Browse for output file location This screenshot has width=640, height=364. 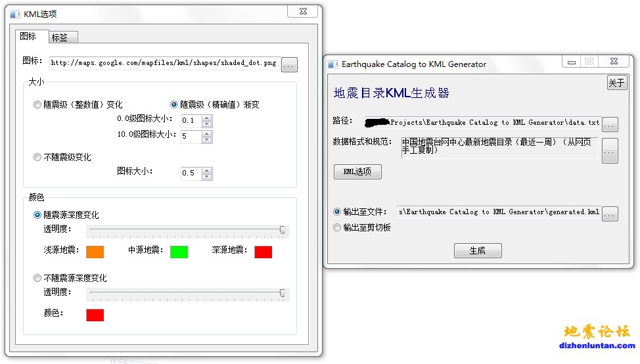(610, 214)
